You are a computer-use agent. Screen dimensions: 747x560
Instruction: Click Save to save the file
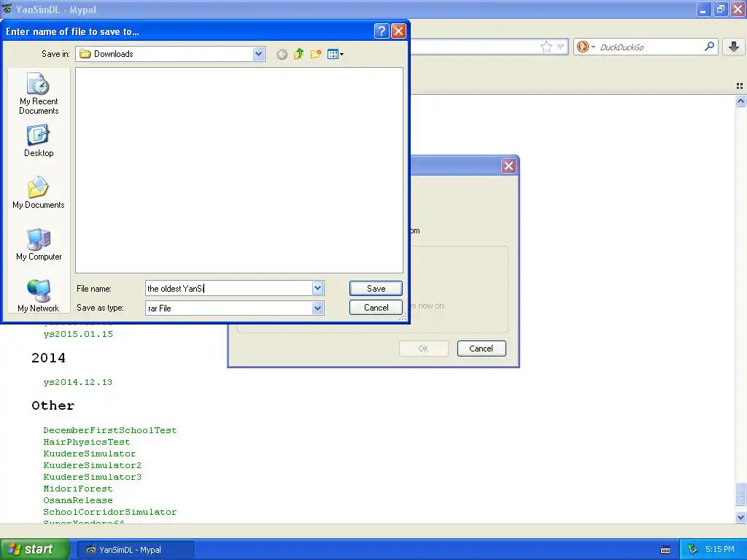[376, 289]
